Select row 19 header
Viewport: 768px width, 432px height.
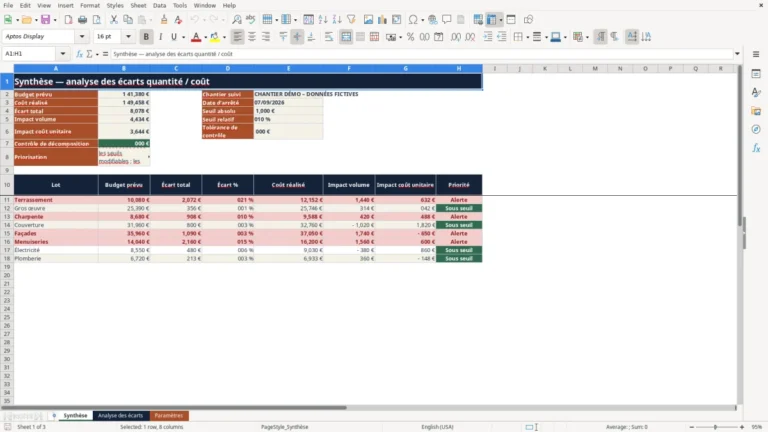click(x=7, y=267)
